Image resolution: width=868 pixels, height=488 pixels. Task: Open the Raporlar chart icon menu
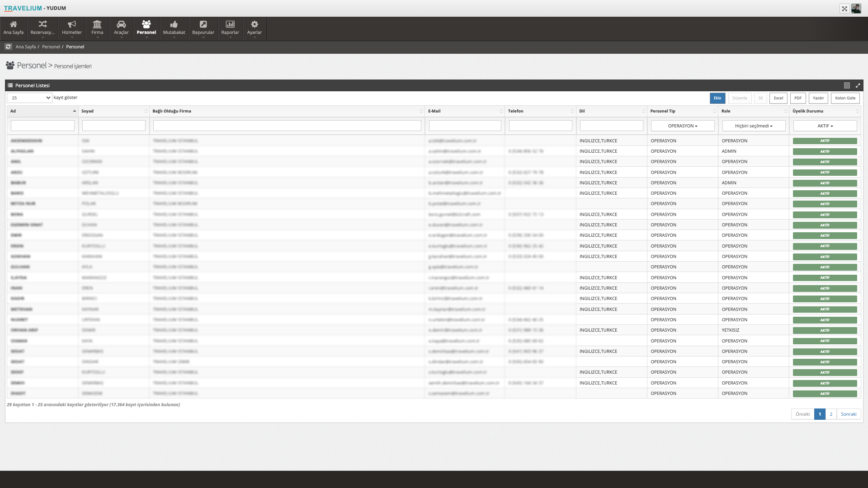tap(230, 28)
